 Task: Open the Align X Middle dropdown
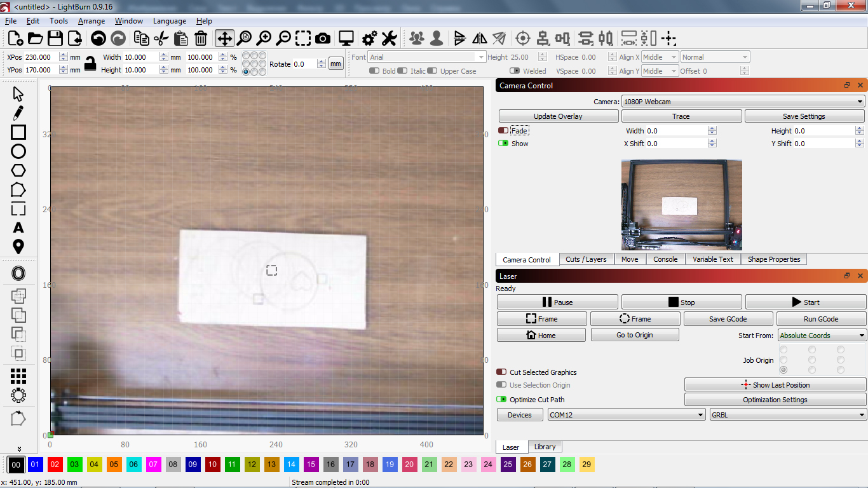click(660, 57)
